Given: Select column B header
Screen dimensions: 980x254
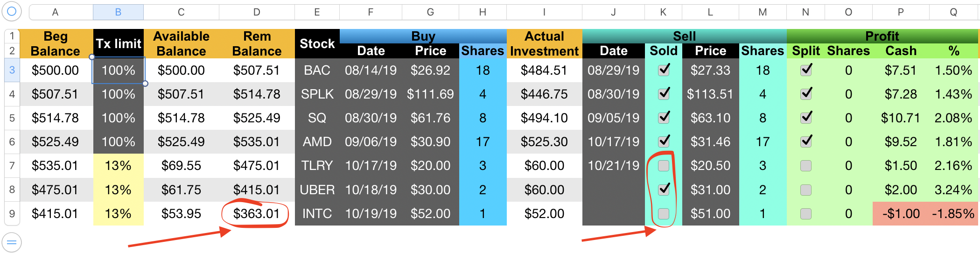Looking at the screenshot, I should [118, 12].
